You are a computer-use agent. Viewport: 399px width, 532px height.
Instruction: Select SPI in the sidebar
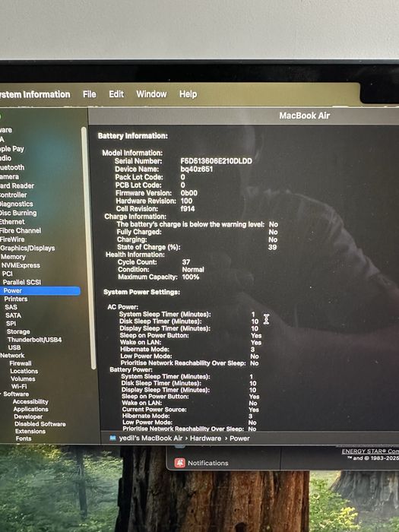[x=11, y=323]
